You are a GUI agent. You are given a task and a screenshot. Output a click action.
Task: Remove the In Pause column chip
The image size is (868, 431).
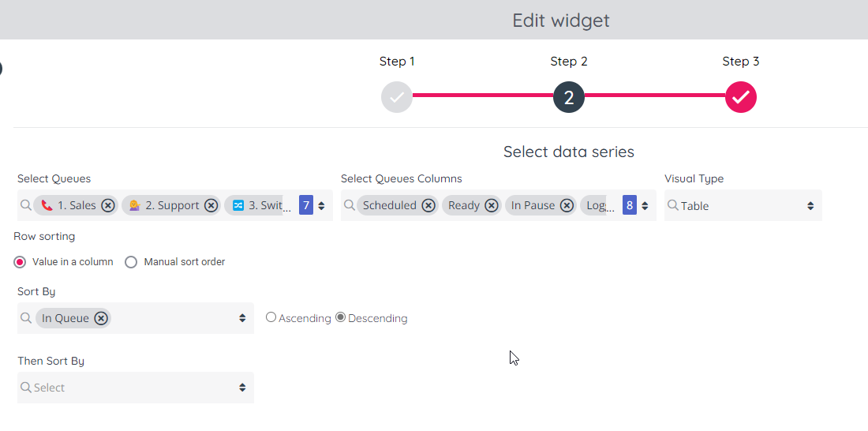click(567, 205)
